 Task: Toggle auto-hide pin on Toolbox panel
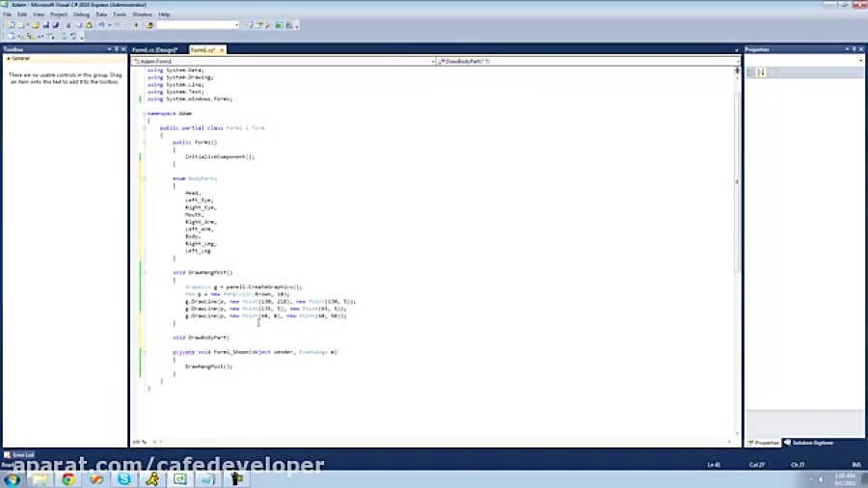coord(117,49)
